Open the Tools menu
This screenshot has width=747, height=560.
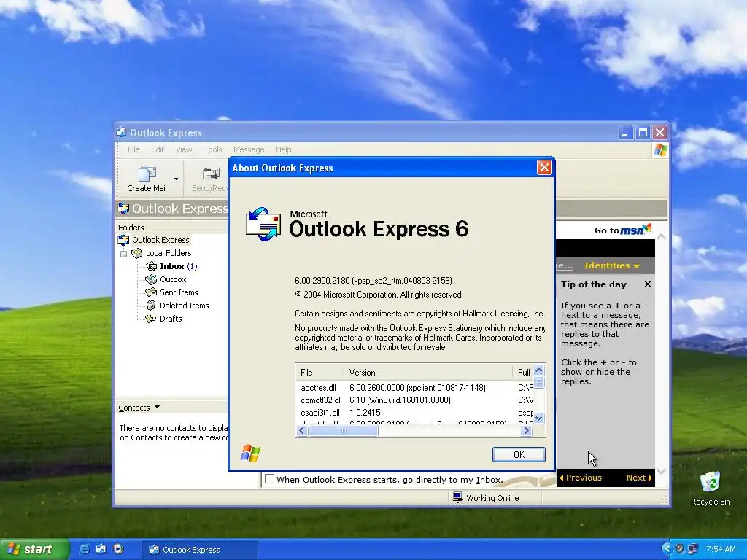[x=213, y=149]
